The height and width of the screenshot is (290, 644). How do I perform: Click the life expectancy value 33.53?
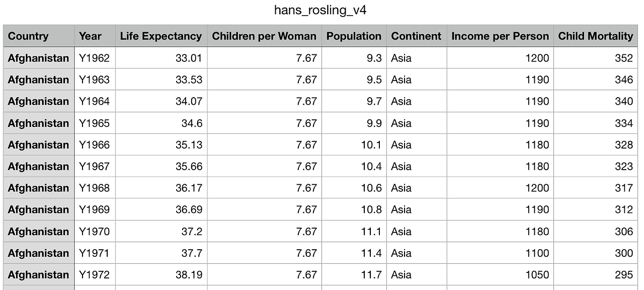(x=189, y=80)
